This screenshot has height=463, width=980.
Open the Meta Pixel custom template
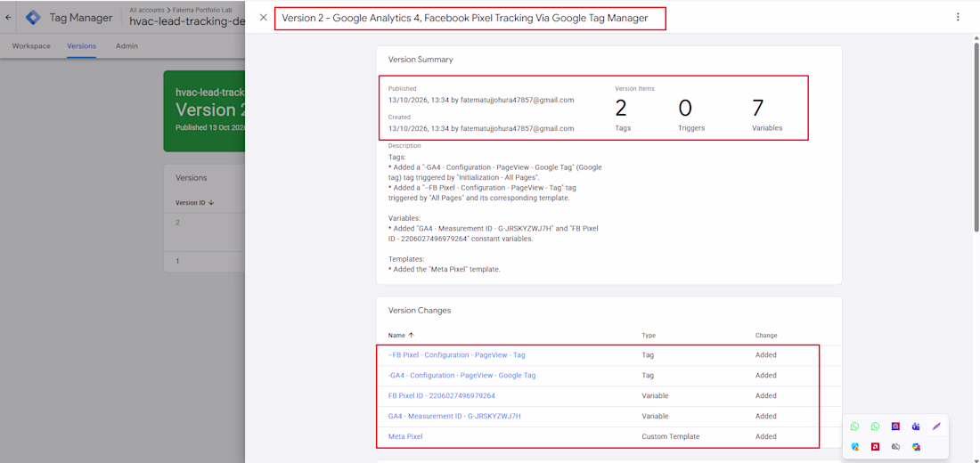(x=405, y=437)
